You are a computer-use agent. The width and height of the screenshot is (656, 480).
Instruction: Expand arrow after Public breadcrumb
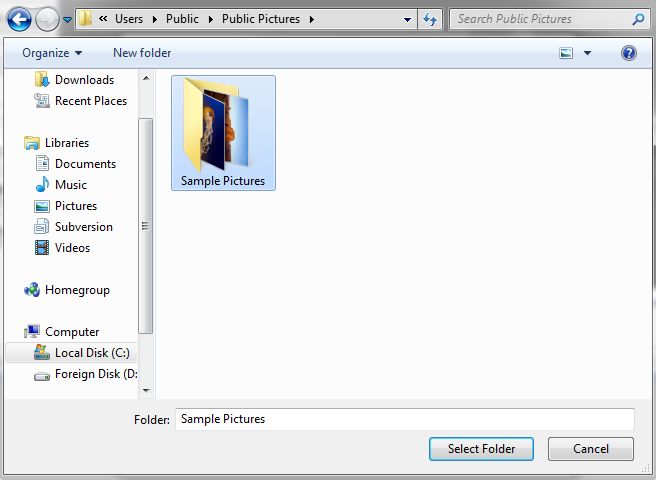[211, 19]
